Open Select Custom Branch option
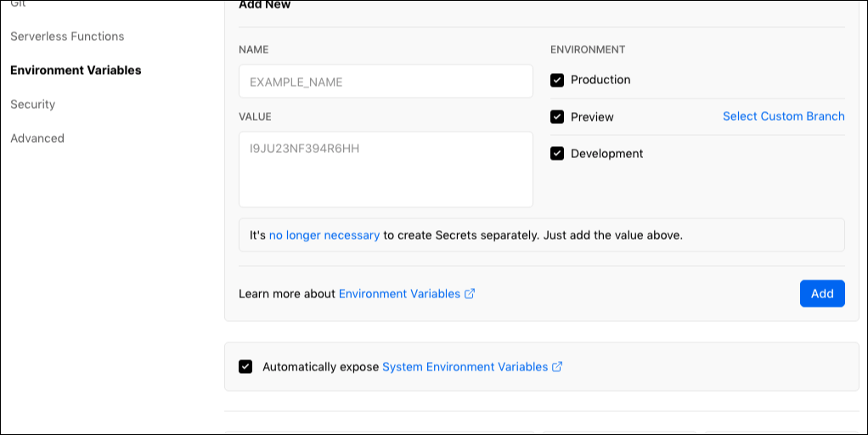Image resolution: width=868 pixels, height=435 pixels. pos(783,116)
